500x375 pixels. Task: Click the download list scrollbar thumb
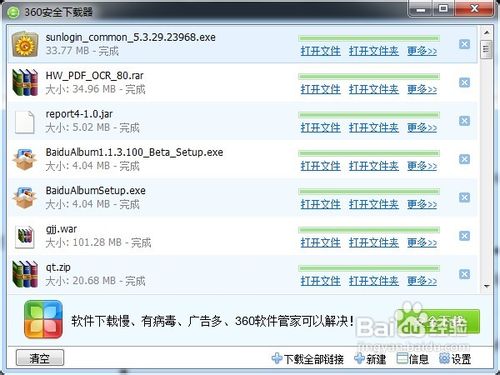[486, 49]
